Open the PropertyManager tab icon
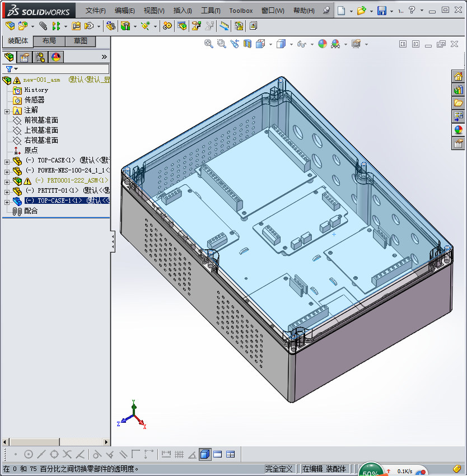The width and height of the screenshot is (467, 476). tap(25, 57)
